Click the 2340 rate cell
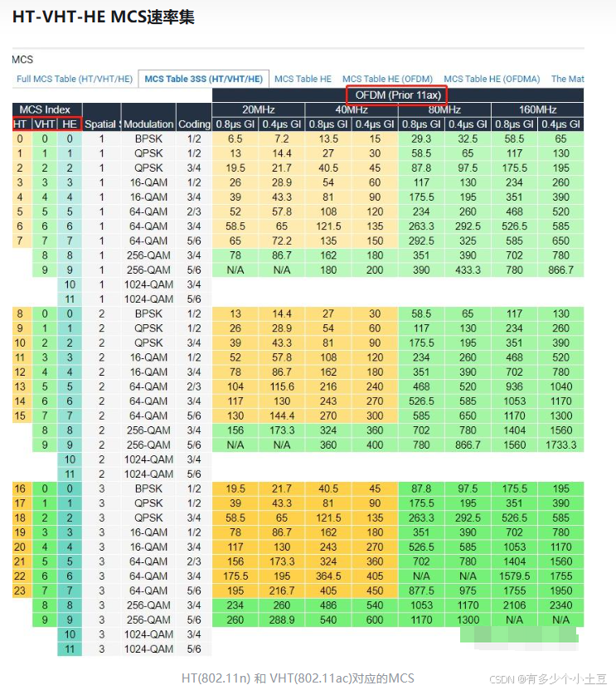This screenshot has height=690, width=616. tap(561, 605)
